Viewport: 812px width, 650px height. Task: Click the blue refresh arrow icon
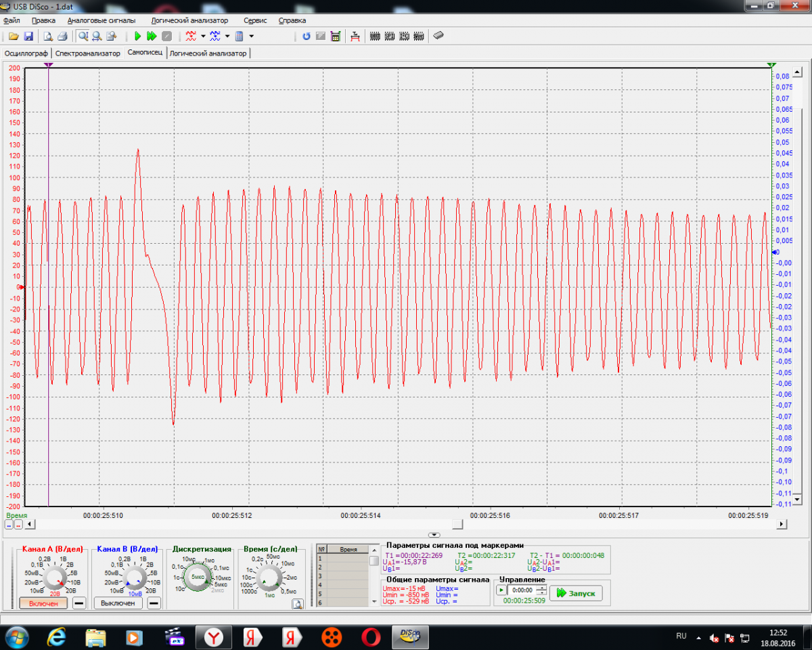(x=307, y=36)
